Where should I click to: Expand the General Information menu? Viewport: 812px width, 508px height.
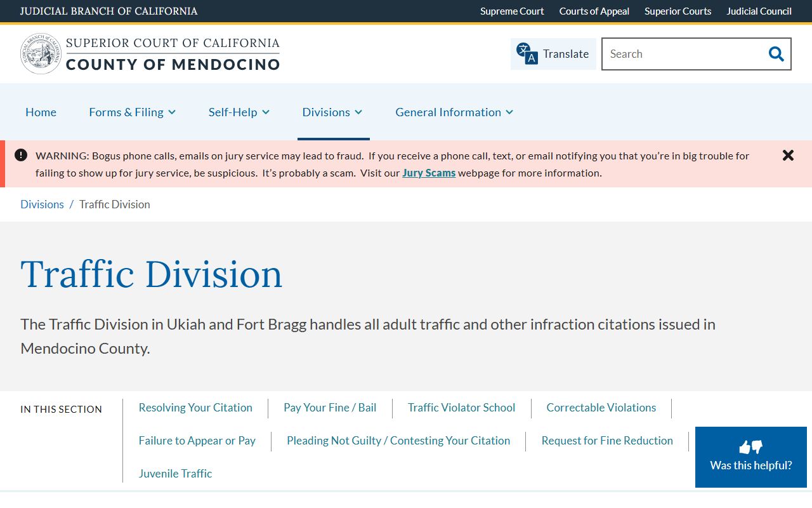pyautogui.click(x=454, y=112)
